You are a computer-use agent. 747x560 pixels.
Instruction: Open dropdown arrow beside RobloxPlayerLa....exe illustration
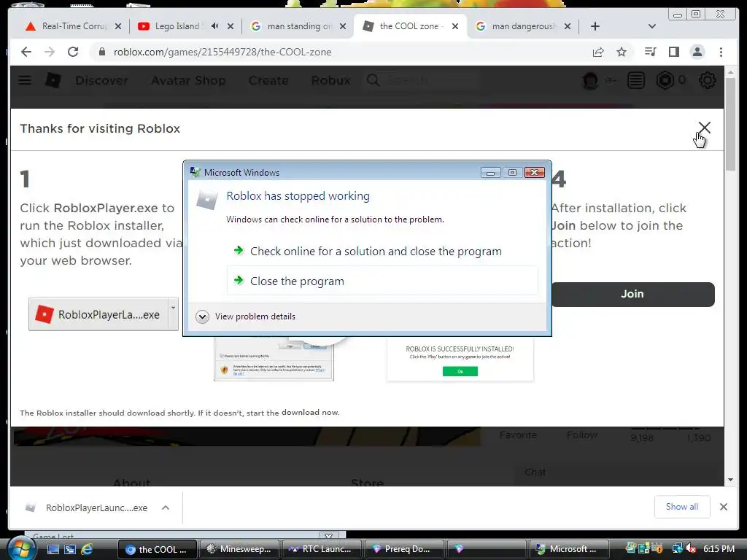pos(174,314)
